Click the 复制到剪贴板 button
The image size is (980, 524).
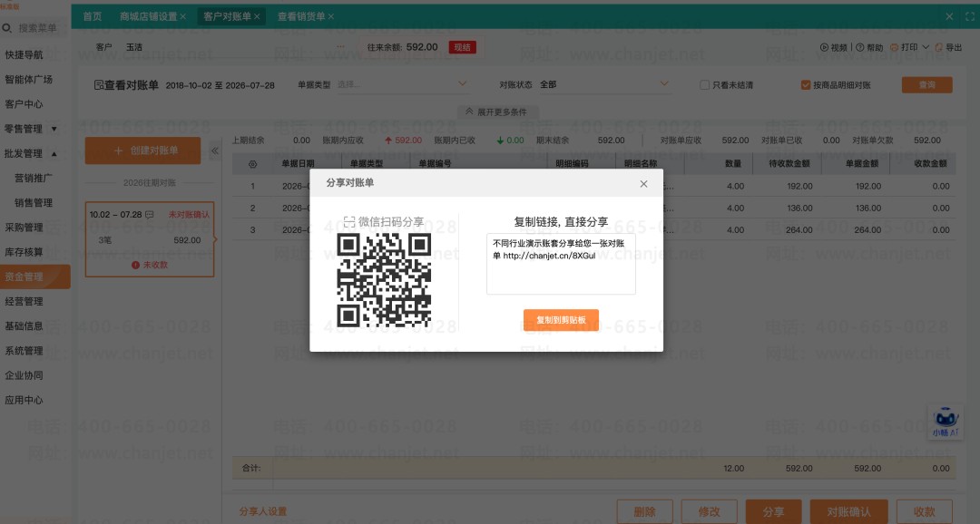561,320
